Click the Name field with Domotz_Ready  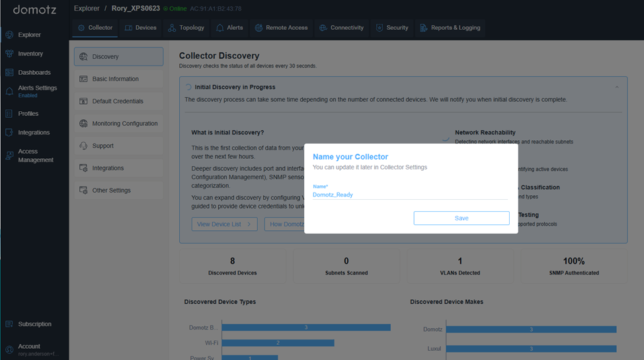[410, 195]
